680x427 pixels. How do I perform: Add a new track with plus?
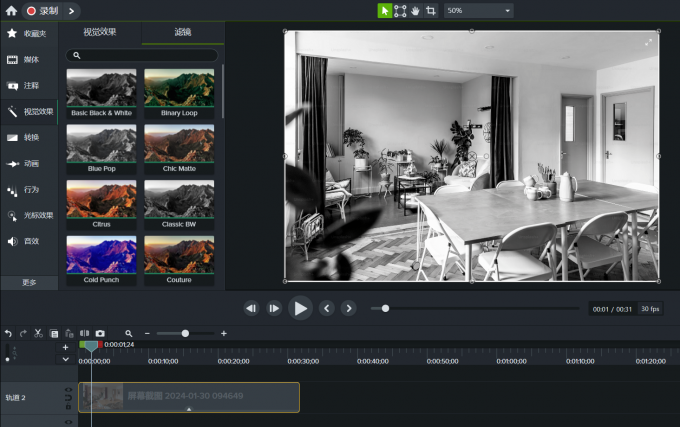tap(65, 347)
